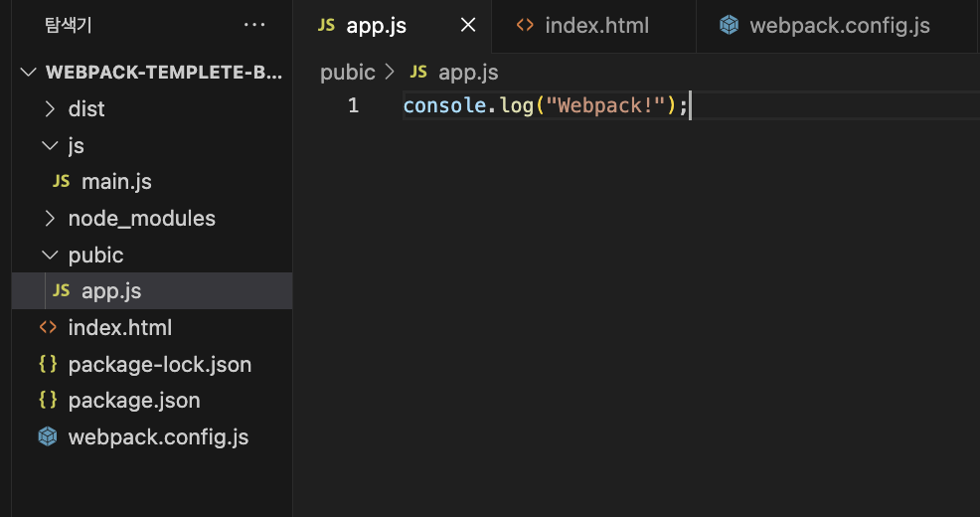Select the js folder label
Screen dimensions: 980x517
(x=77, y=146)
